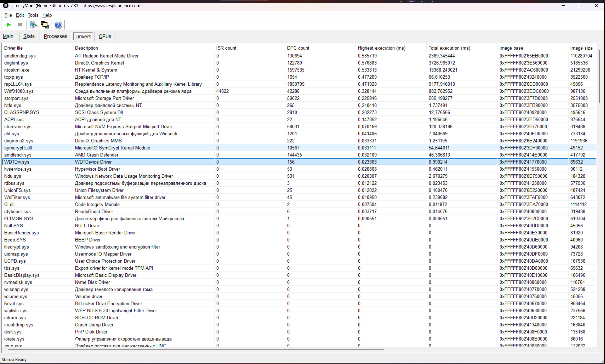Image resolution: width=605 pixels, height=364 pixels.
Task: Select the amdkmdag.sys driver row
Action: (x=20, y=56)
